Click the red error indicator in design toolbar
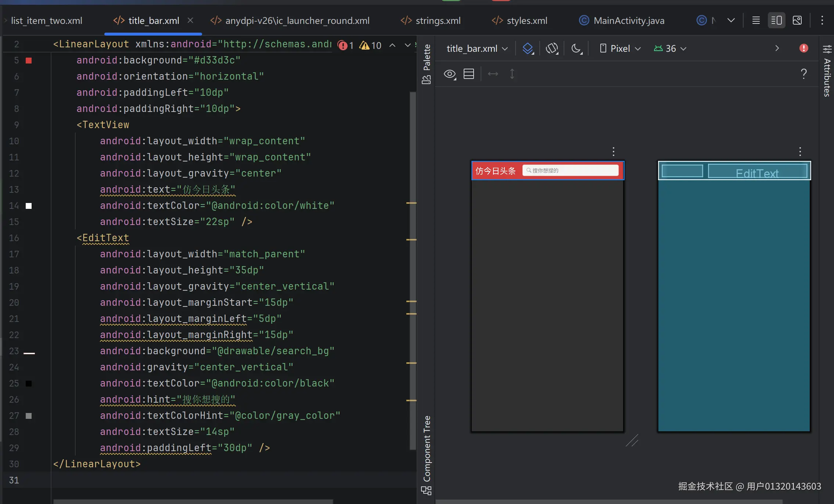 tap(804, 48)
